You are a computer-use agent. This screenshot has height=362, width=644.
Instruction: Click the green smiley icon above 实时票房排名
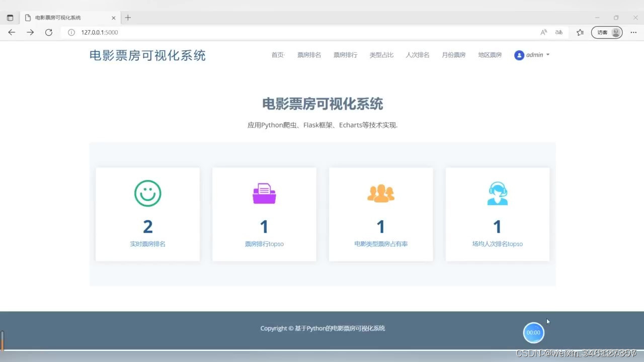(x=147, y=194)
